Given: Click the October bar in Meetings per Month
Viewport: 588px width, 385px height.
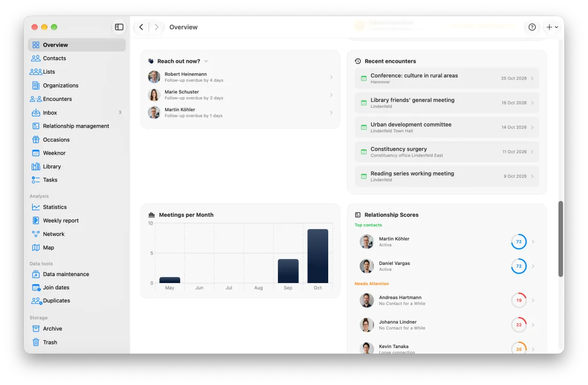Looking at the screenshot, I should click(318, 256).
